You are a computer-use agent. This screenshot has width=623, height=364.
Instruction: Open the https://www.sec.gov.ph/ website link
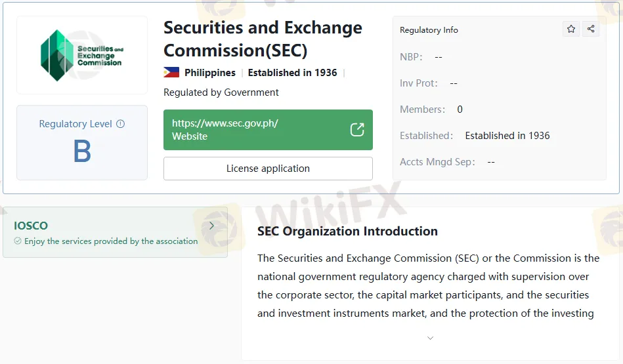(225, 123)
